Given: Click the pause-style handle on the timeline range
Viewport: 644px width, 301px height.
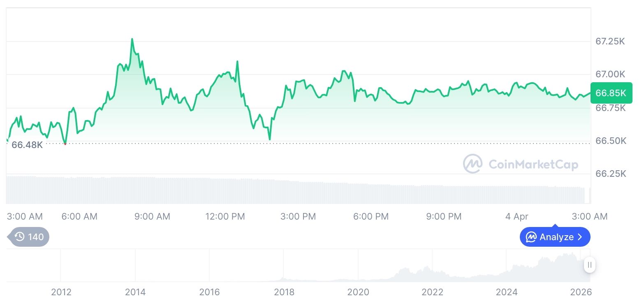Looking at the screenshot, I should pos(589,265).
